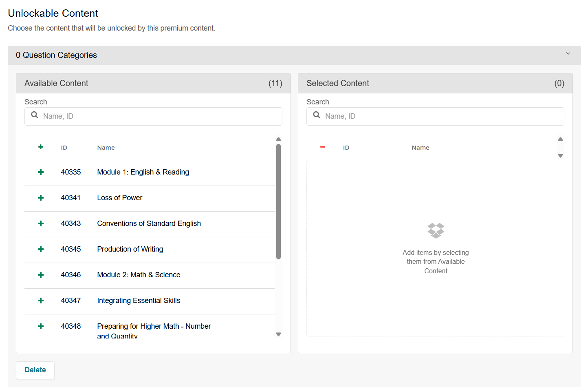The width and height of the screenshot is (588, 387).
Task: Focus Selected Content search field
Action: [441, 116]
